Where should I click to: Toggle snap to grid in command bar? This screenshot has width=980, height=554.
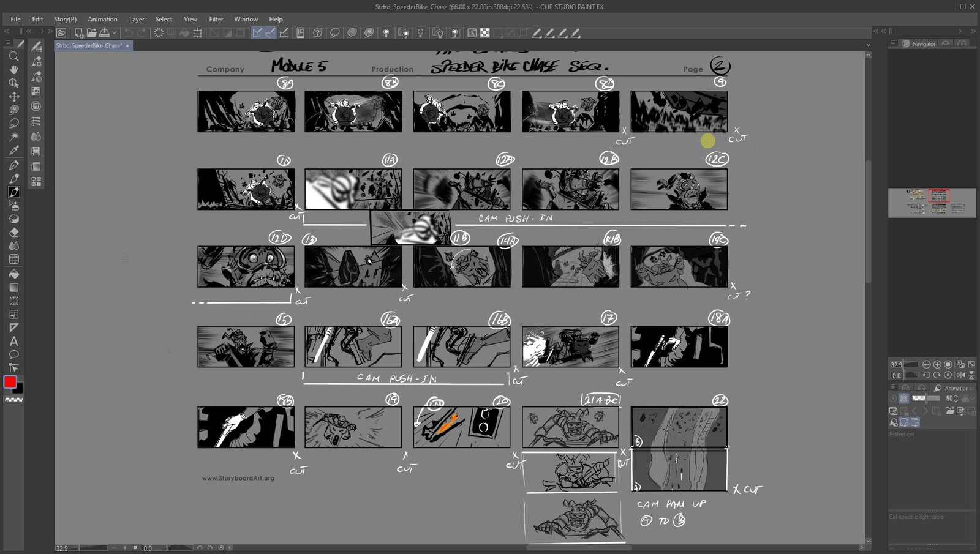pos(284,33)
